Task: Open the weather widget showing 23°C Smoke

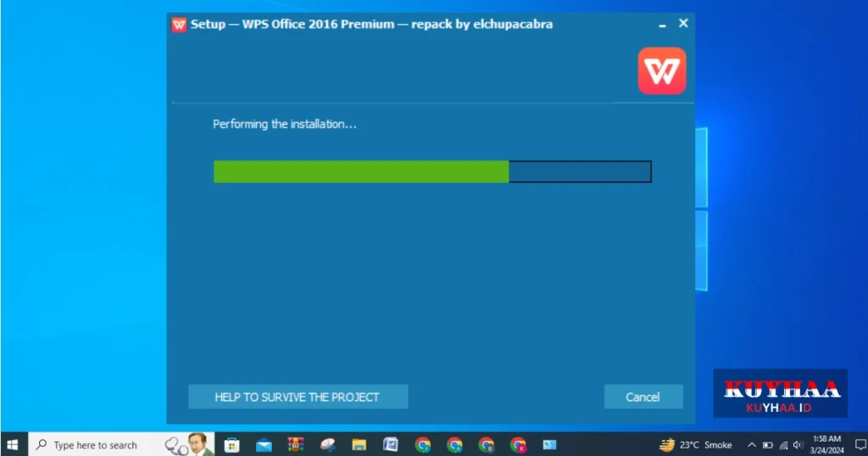Action: (x=696, y=444)
